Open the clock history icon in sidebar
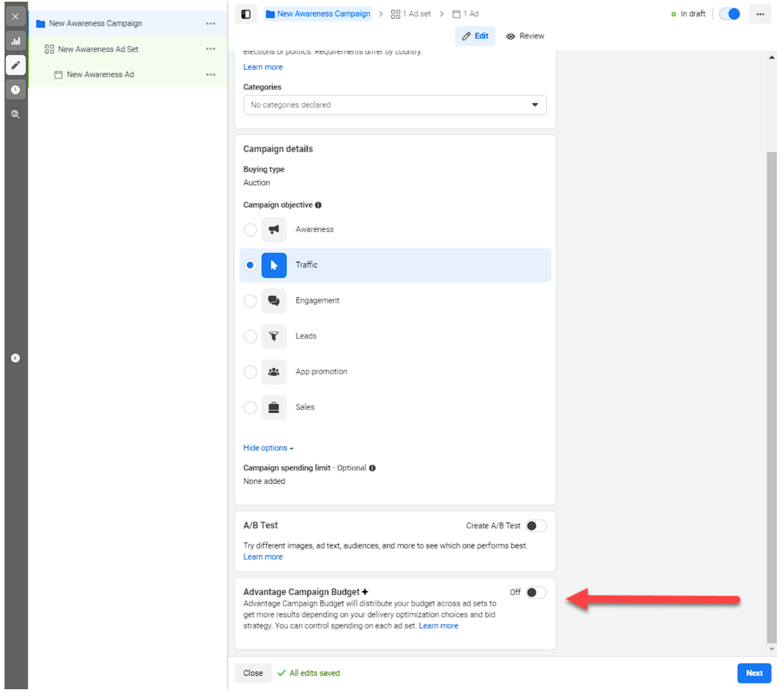 tap(16, 90)
